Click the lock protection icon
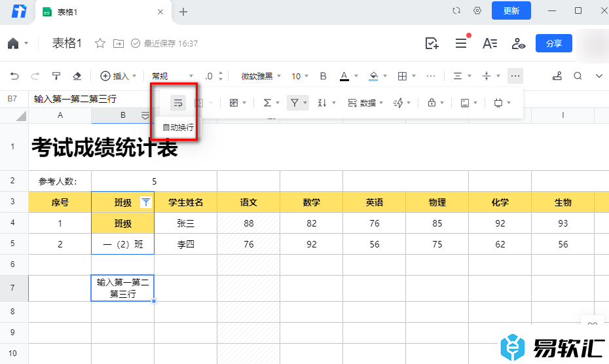This screenshot has width=609, height=364. point(432,103)
